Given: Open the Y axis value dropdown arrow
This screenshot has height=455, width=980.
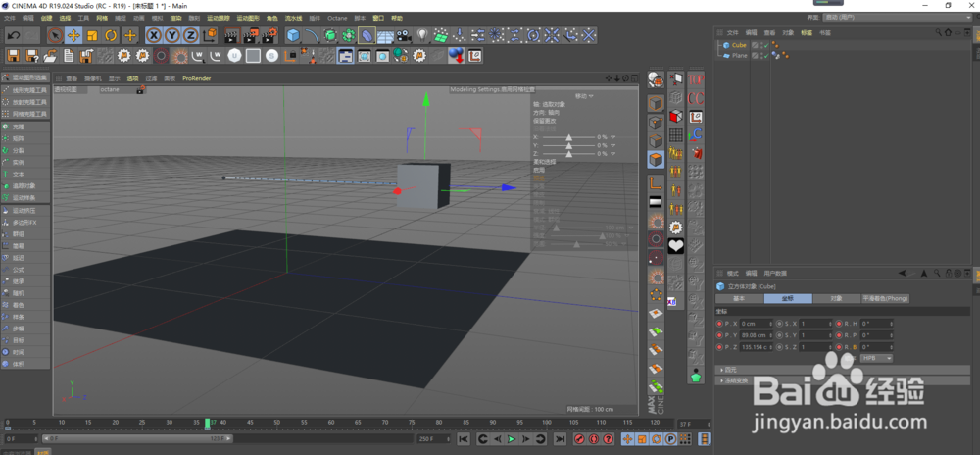Looking at the screenshot, I should coord(613,145).
